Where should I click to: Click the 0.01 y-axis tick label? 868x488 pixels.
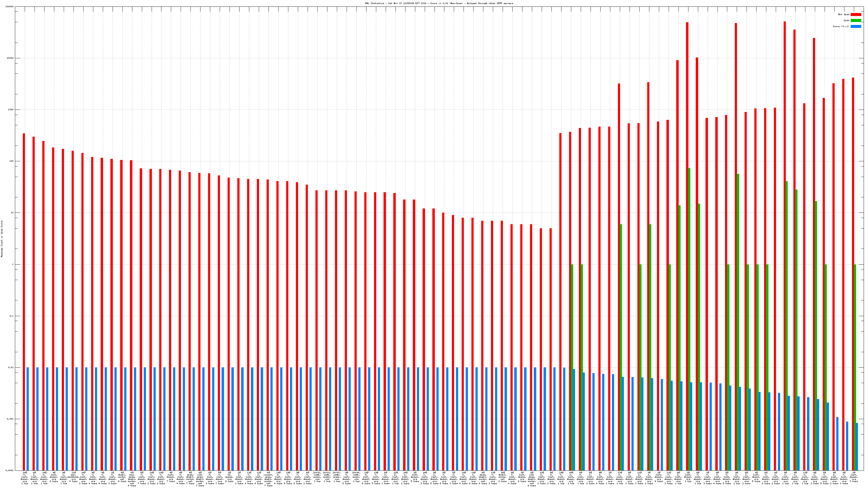pos(11,367)
